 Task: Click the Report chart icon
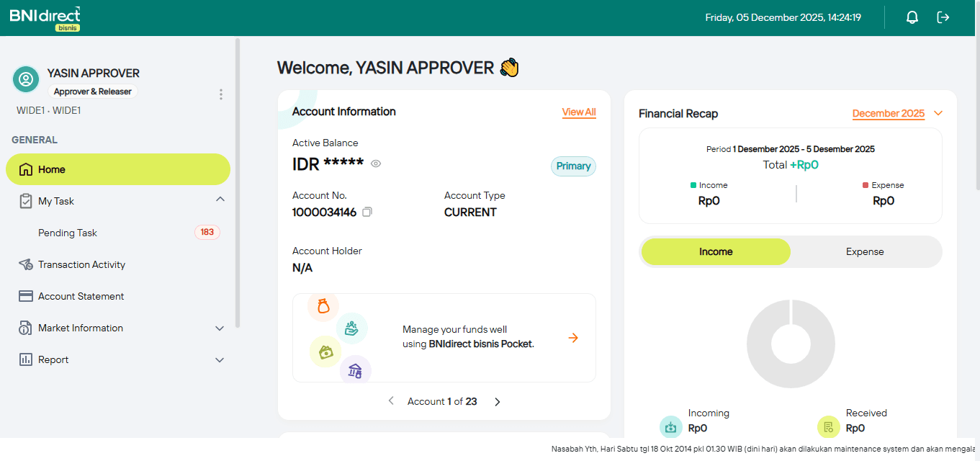pyautogui.click(x=26, y=359)
